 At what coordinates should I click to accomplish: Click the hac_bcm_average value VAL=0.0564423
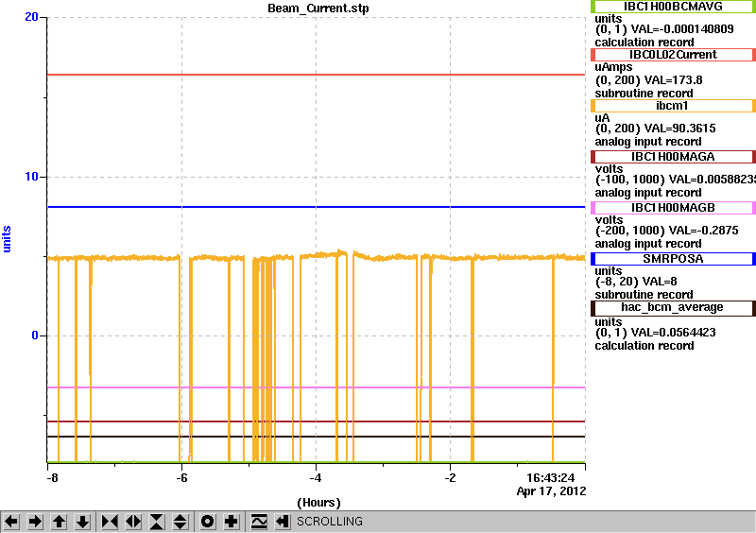(x=674, y=333)
